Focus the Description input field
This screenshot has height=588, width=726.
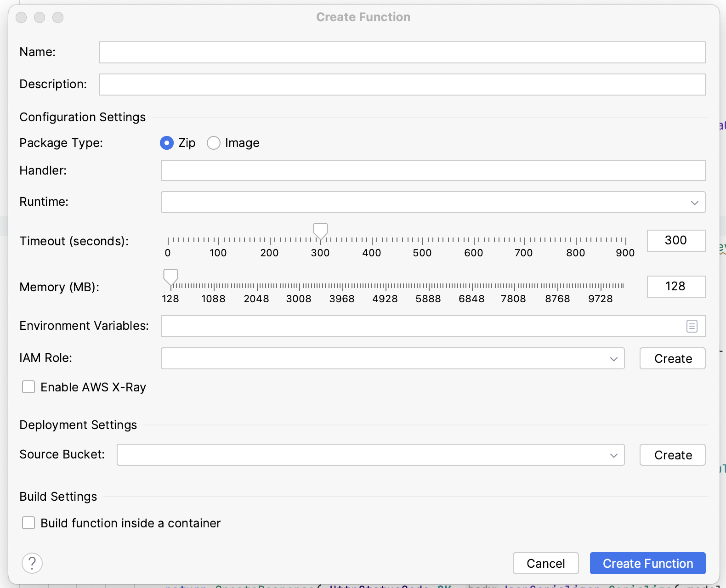402,85
